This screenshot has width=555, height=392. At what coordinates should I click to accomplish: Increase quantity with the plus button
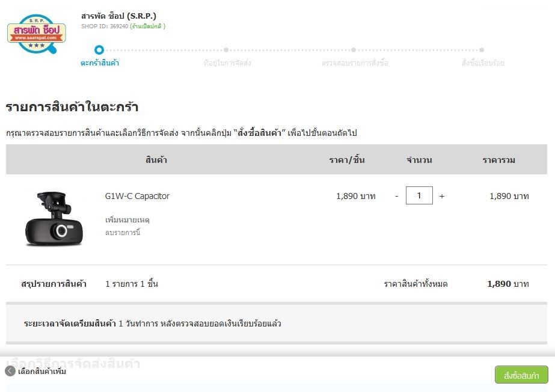(442, 196)
